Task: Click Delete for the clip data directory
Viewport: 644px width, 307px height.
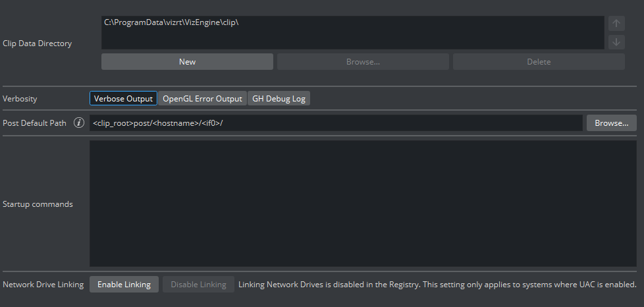Action: 538,62
